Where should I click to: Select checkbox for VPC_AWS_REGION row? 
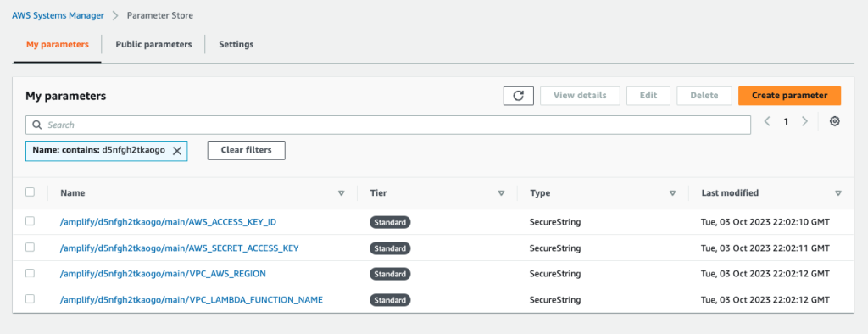[x=30, y=273]
